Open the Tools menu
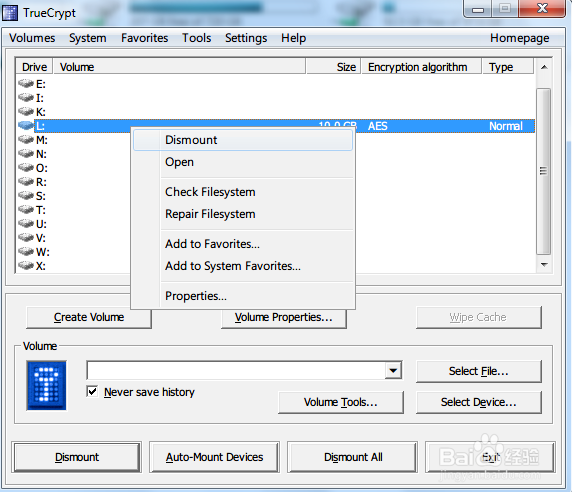Viewport: 572px width, 492px height. 197,38
